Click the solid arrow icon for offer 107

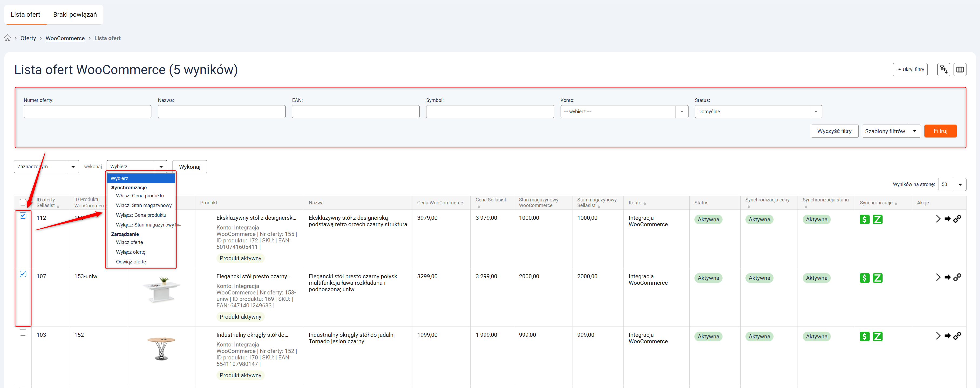click(x=947, y=277)
